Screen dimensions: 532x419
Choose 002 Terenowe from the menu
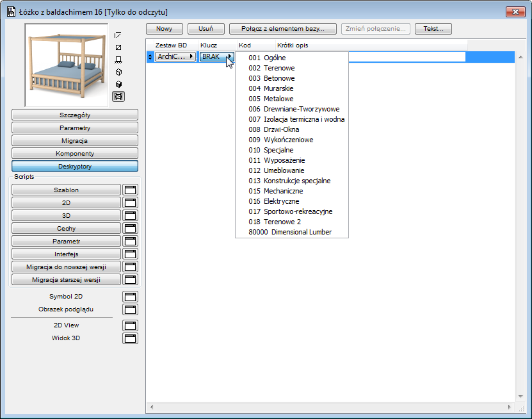point(292,68)
